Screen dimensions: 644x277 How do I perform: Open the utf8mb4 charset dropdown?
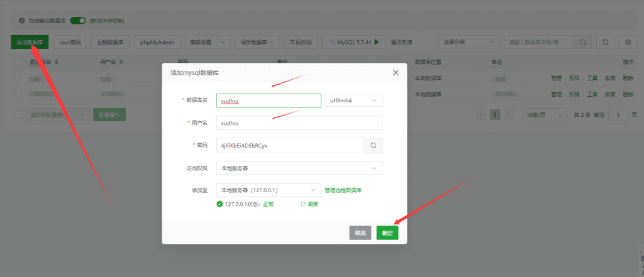click(353, 100)
